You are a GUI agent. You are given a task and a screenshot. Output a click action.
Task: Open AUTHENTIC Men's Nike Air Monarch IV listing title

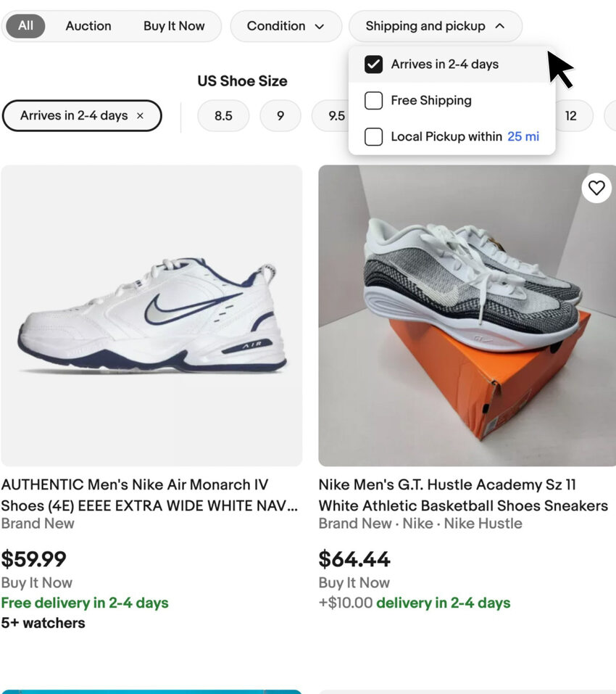149,495
